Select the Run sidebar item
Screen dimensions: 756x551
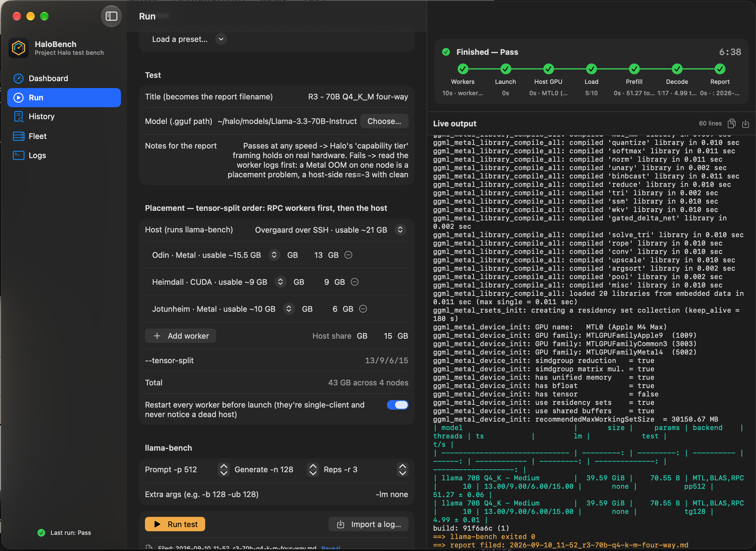64,97
